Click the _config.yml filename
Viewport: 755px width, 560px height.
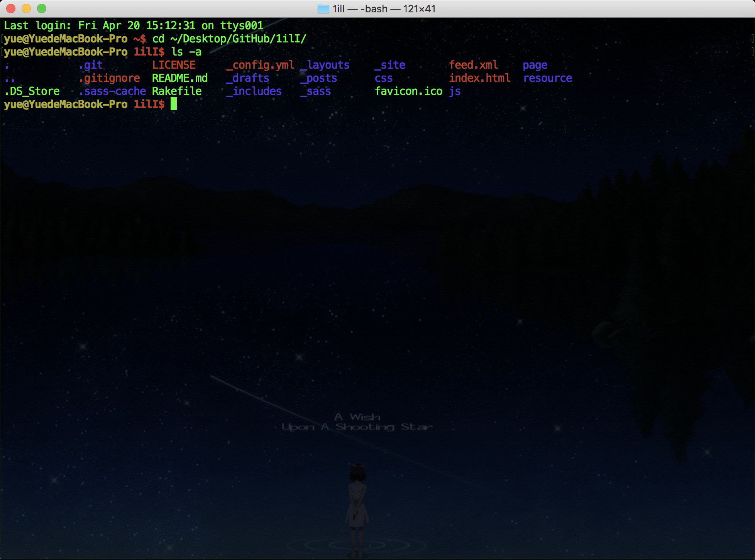tap(260, 65)
